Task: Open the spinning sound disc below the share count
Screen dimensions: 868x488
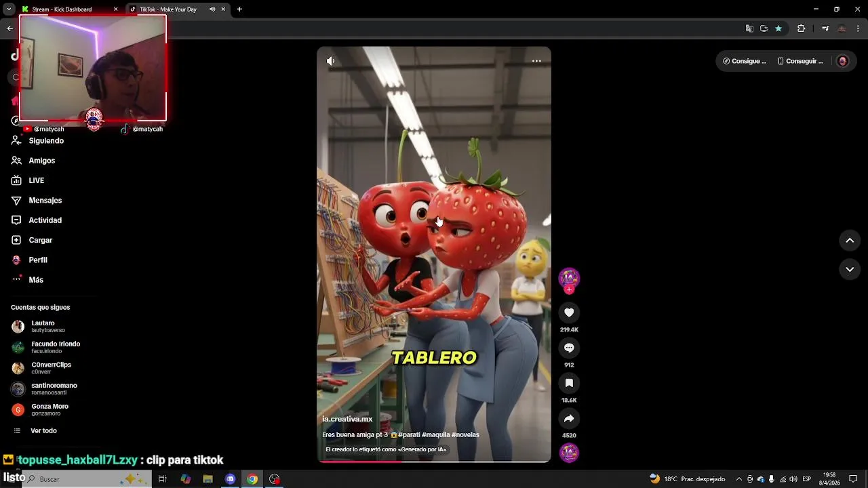Action: tap(569, 453)
